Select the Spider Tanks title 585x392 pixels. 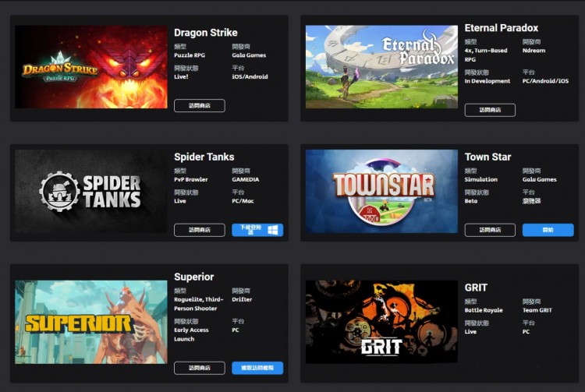204,157
